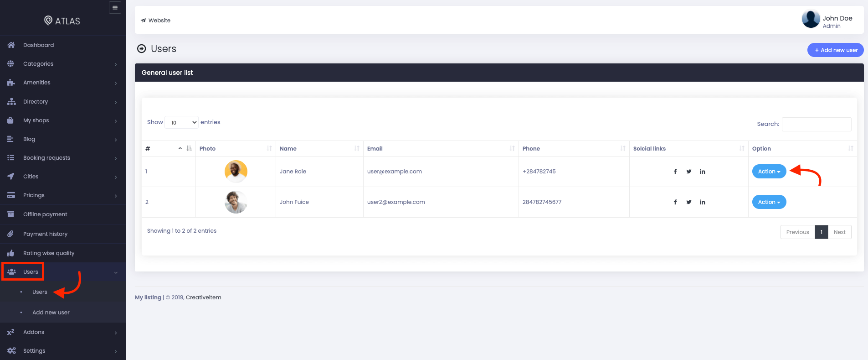Sort table by the # column
The image size is (868, 360).
pyautogui.click(x=169, y=149)
